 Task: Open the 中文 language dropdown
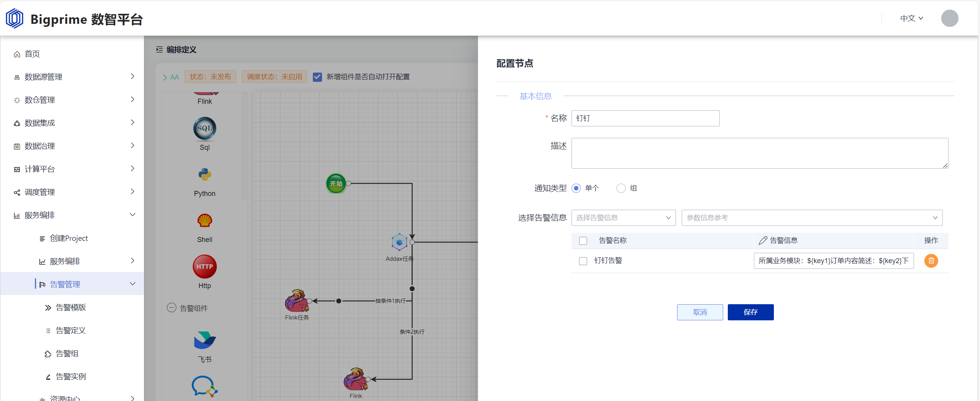(x=912, y=18)
